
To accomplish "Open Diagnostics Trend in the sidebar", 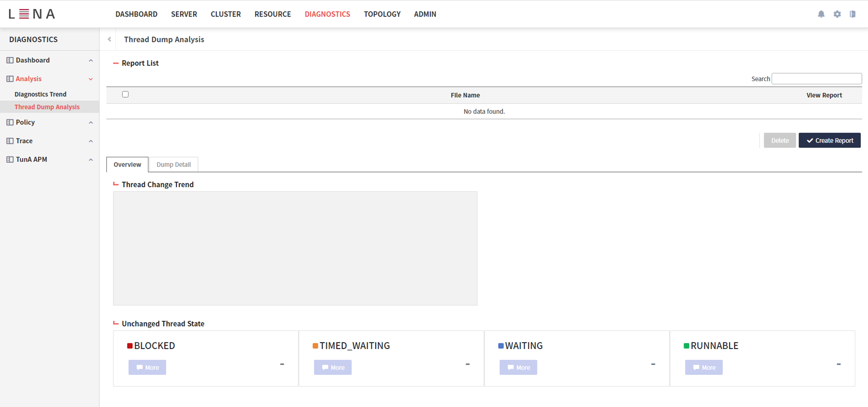I will coord(40,94).
